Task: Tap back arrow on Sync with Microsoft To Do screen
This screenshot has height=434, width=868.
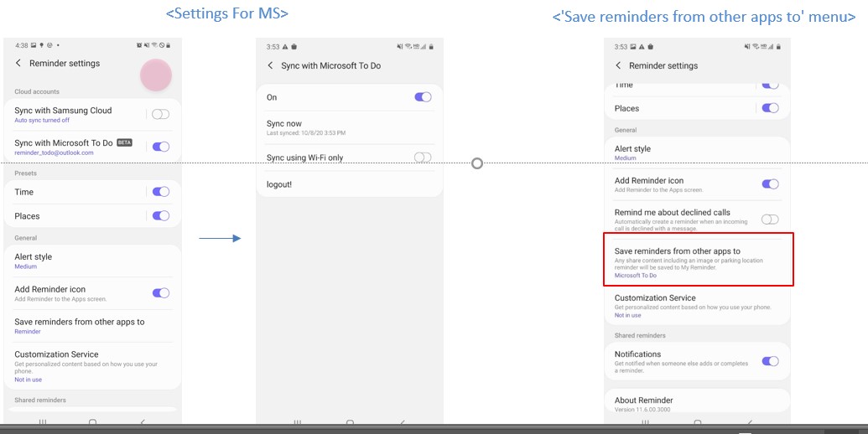Action: 270,65
